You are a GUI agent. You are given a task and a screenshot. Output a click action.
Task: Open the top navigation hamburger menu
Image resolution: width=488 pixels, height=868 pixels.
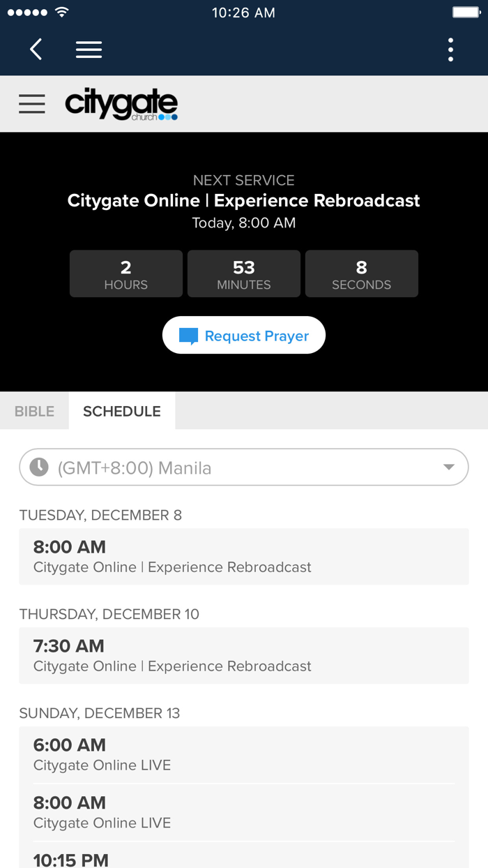click(x=89, y=50)
